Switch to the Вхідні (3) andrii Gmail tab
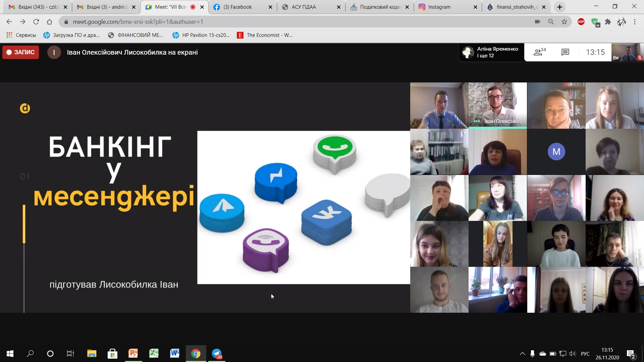644x362 pixels. 105,7
